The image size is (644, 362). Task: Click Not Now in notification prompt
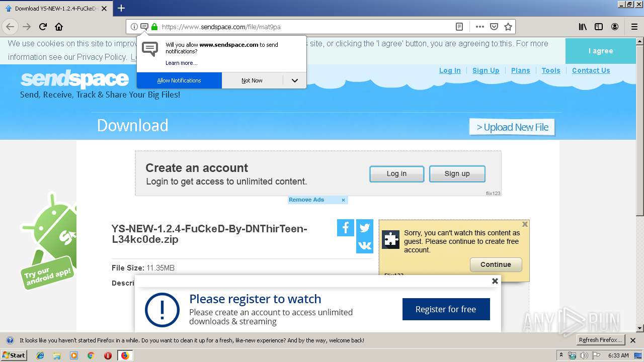(252, 80)
